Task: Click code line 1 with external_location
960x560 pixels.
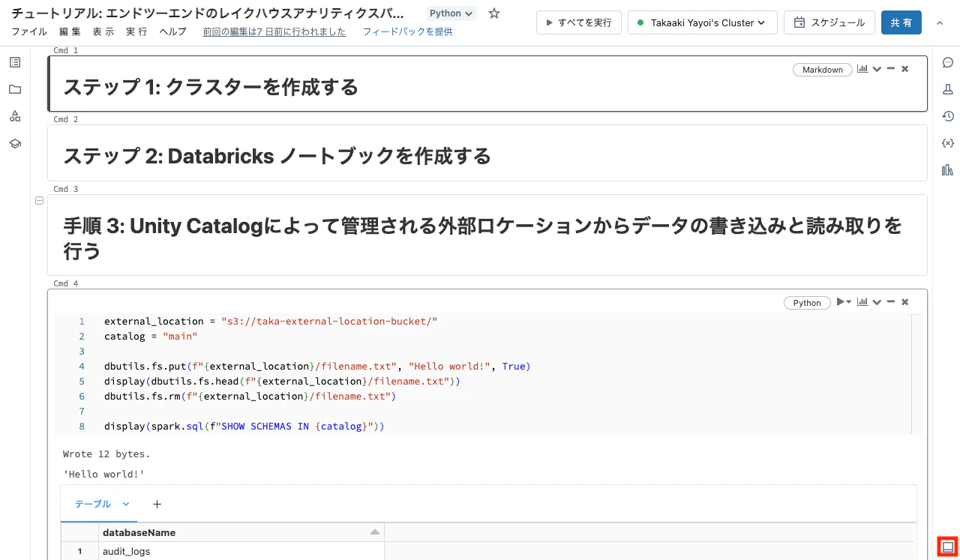Action: point(271,321)
